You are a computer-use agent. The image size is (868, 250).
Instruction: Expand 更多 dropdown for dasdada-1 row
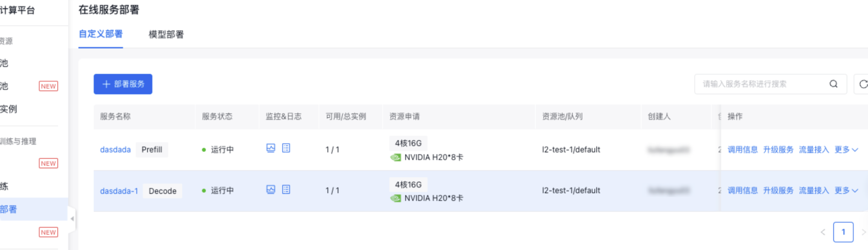pos(846,191)
